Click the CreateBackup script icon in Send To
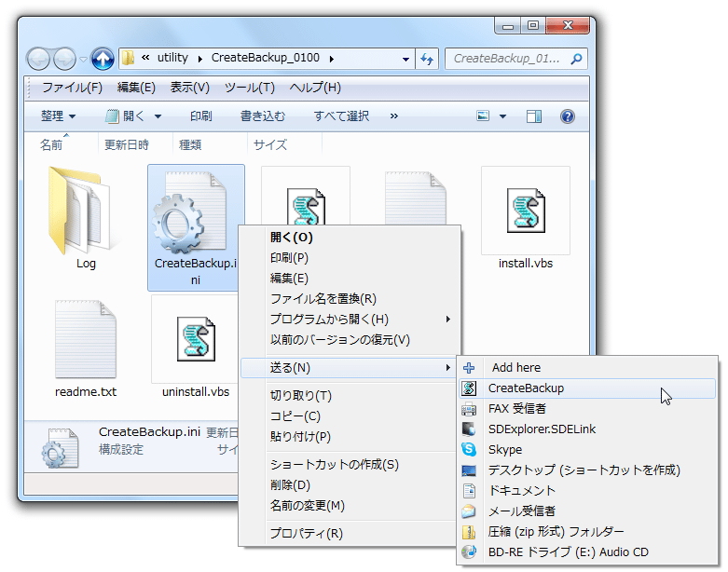Viewport: 728px width, 572px height. tap(469, 388)
